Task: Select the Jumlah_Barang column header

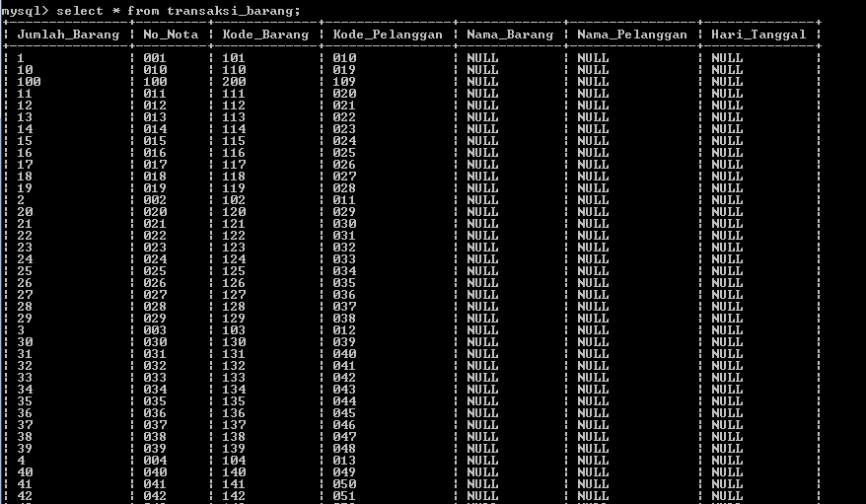Action: click(68, 35)
